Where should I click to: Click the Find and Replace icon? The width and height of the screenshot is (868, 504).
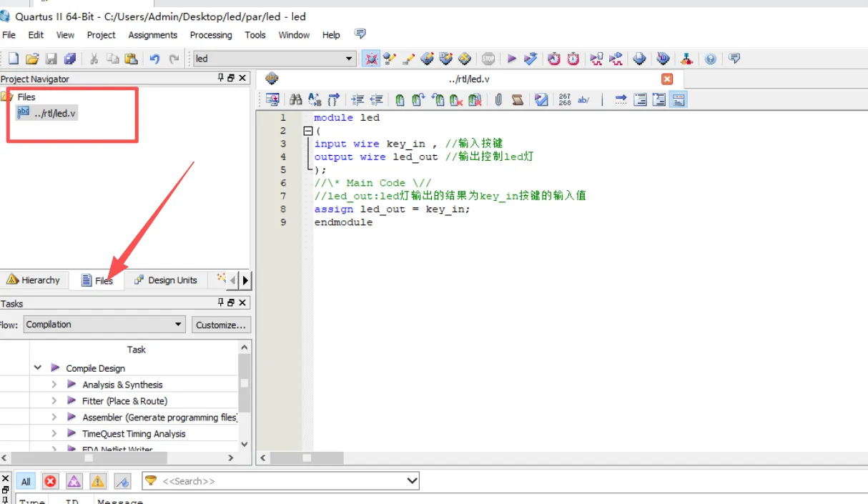click(x=314, y=100)
